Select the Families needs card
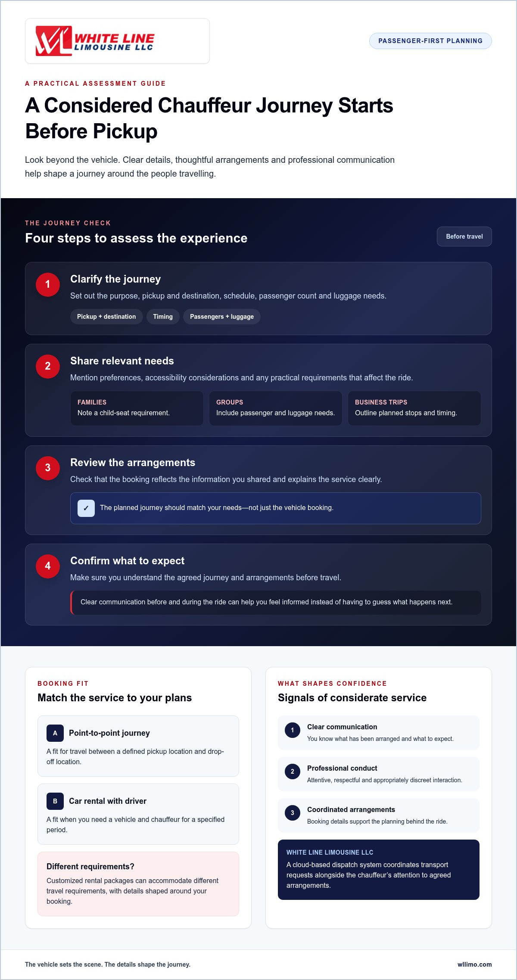Image resolution: width=517 pixels, height=980 pixels. point(137,408)
